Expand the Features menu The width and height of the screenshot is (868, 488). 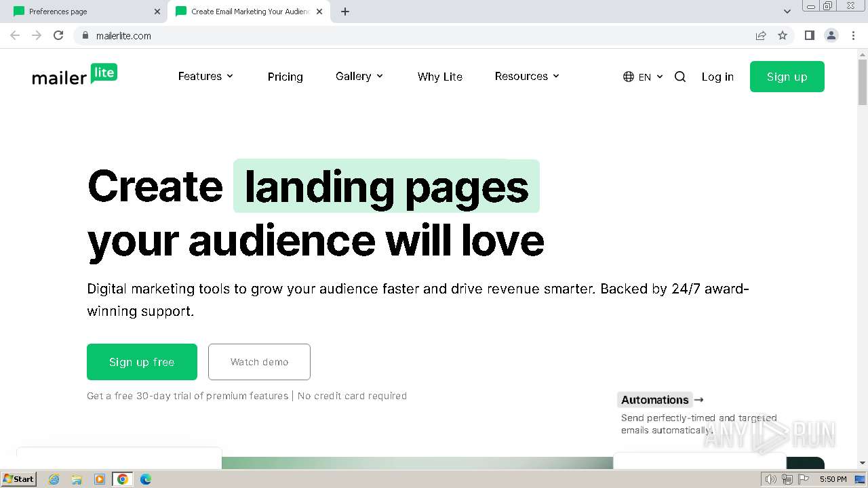tap(206, 77)
